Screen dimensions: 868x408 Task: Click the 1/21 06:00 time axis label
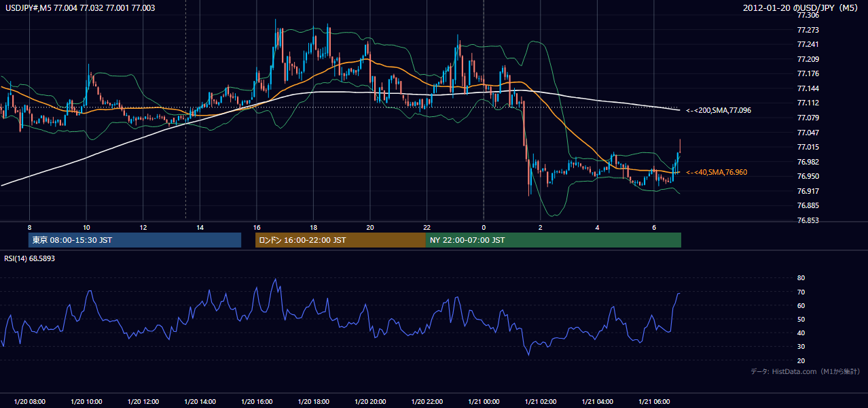pos(653,402)
